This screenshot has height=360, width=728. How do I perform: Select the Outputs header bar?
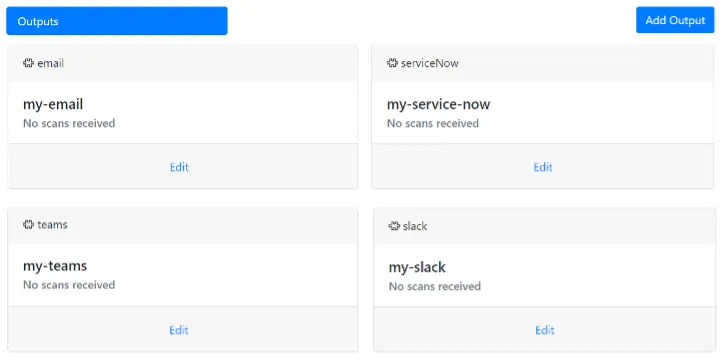117,21
